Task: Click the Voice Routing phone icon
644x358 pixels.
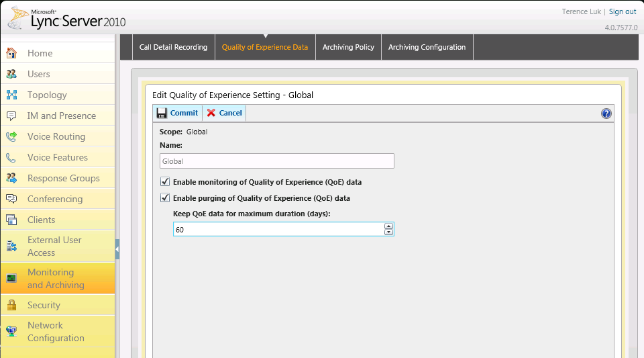Action: pyautogui.click(x=11, y=136)
